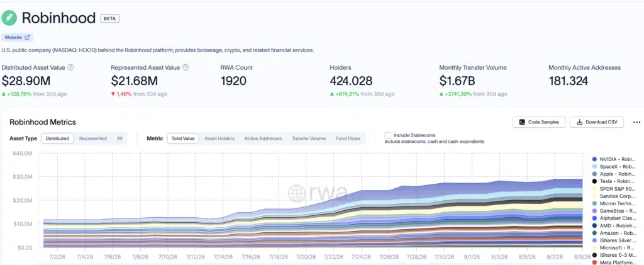Switch metric to Active Addresses
The width and height of the screenshot is (644, 265).
[x=264, y=138]
